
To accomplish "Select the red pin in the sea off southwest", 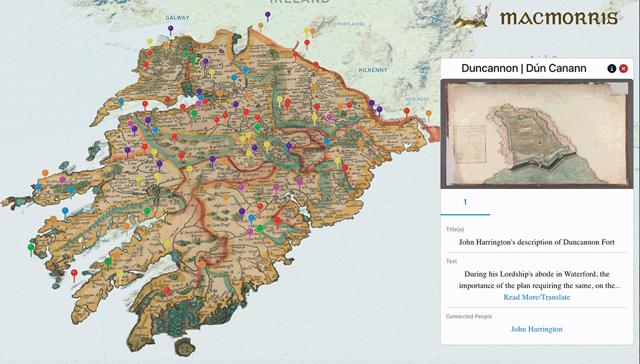I will click(x=74, y=274).
